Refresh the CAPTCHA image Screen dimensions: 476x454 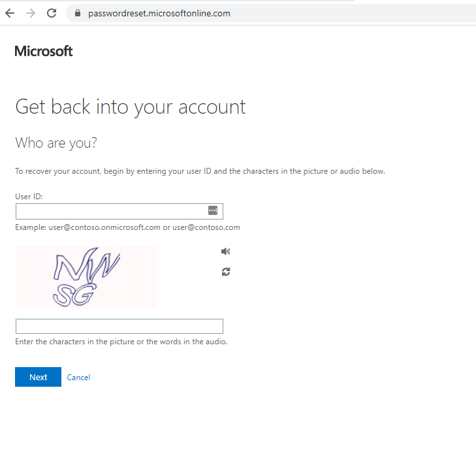[x=226, y=272]
